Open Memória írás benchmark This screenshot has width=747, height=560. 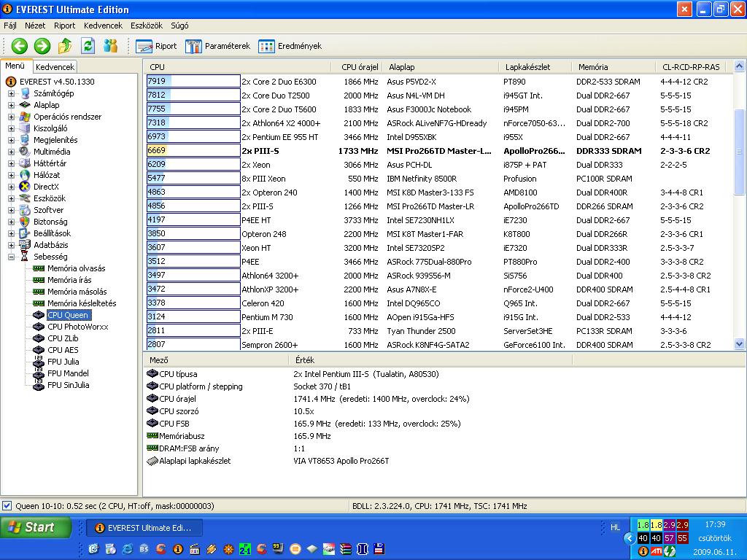pos(69,280)
